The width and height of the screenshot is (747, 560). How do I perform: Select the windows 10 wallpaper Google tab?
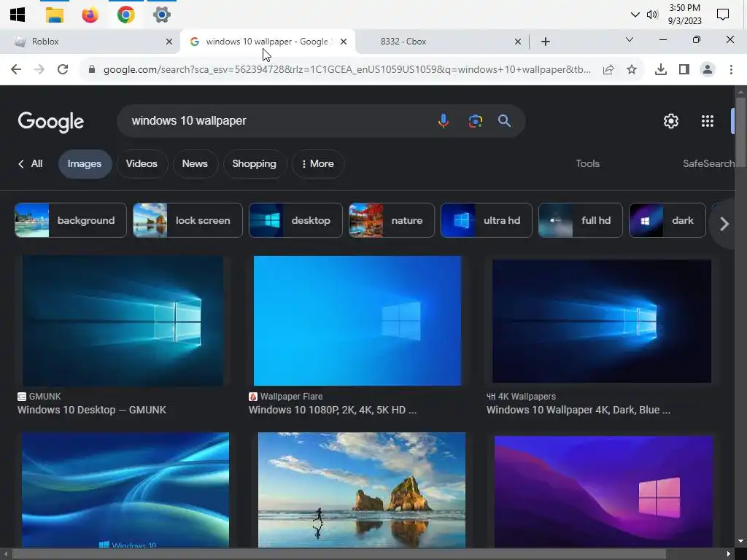pos(267,42)
